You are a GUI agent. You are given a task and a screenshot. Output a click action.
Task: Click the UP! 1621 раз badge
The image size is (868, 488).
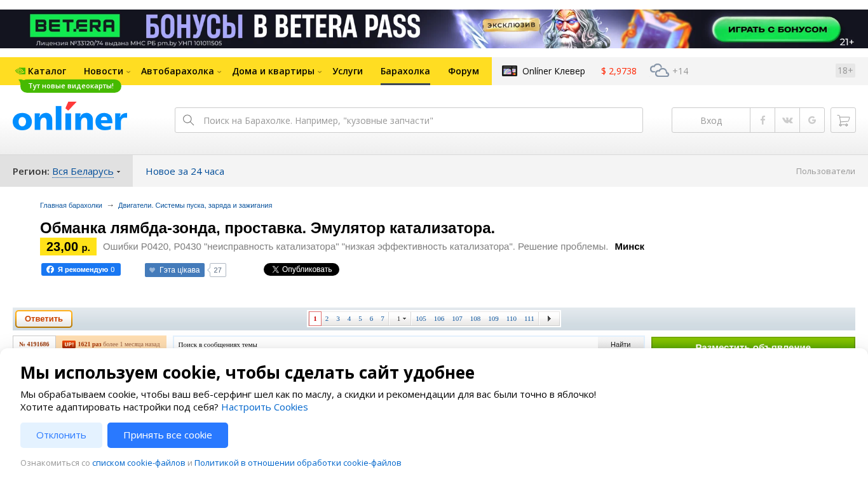click(x=111, y=344)
